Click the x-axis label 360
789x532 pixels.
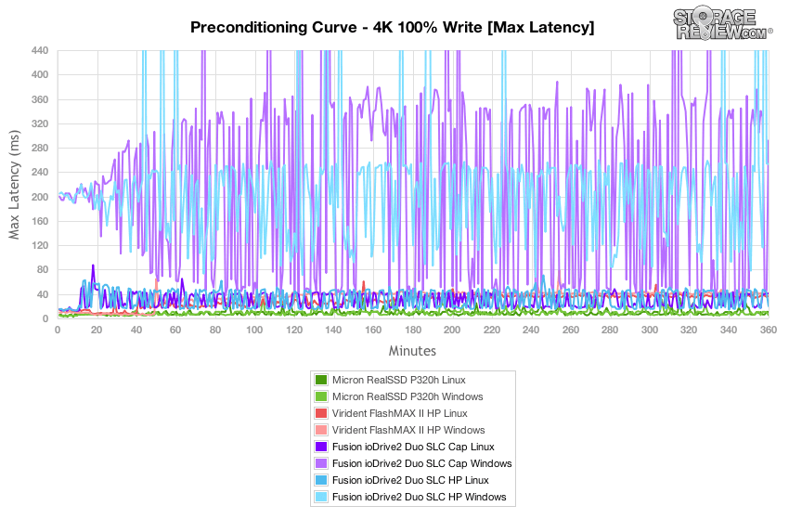point(768,331)
